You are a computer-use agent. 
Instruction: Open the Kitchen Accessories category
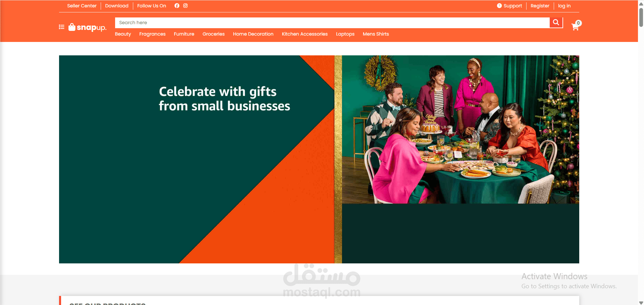tap(305, 34)
